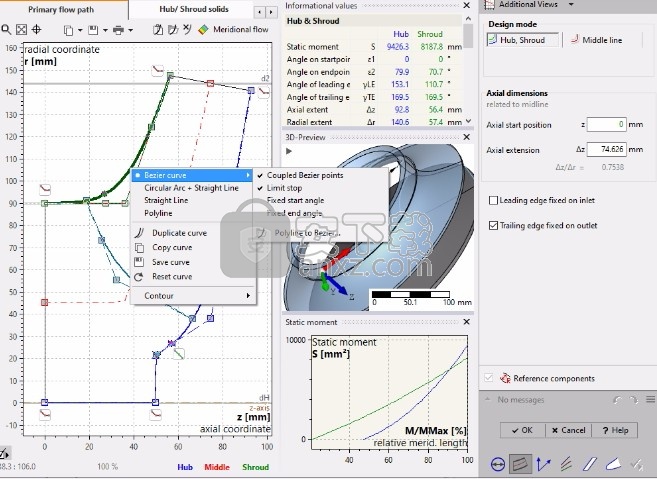This screenshot has width=657, height=479.
Task: Expand the Contour submenu
Action: point(192,295)
